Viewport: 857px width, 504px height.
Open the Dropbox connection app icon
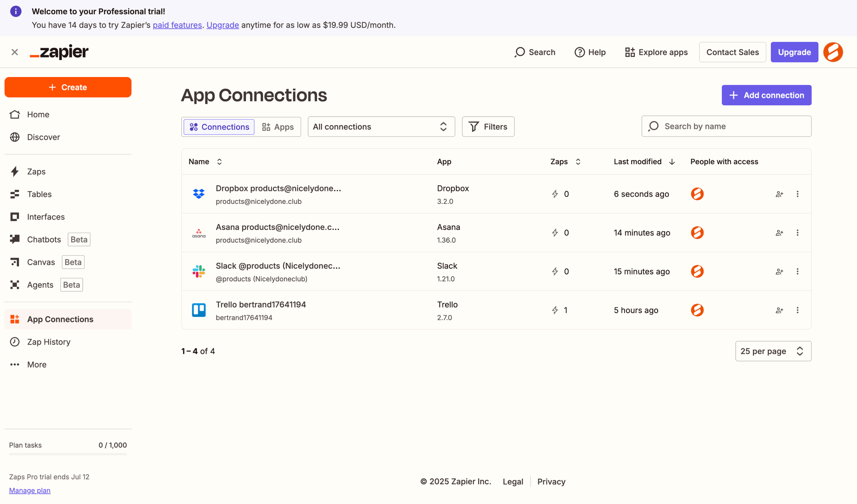[199, 194]
